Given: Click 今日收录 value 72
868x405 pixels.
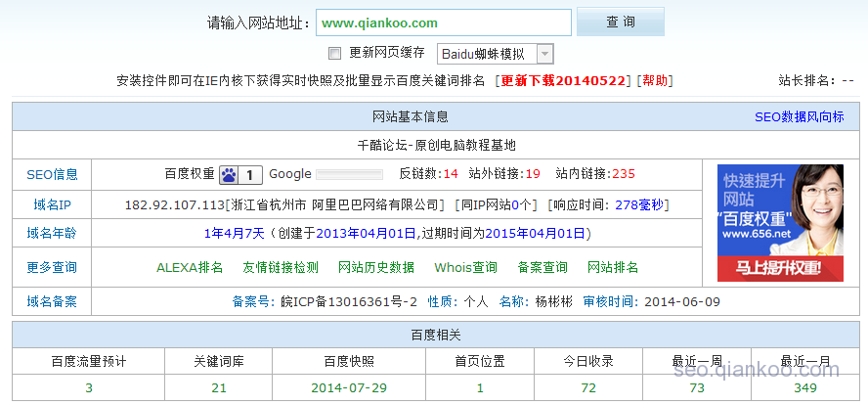Looking at the screenshot, I should 588,387.
